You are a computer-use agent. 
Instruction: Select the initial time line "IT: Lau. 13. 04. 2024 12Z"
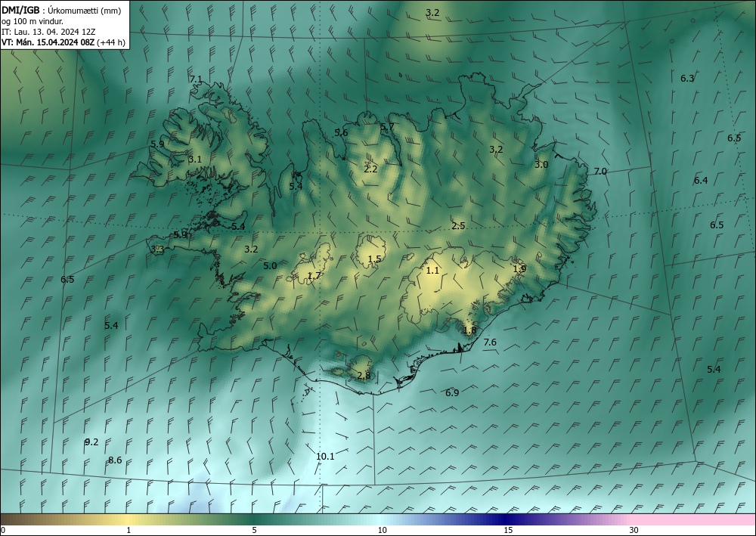48,32
